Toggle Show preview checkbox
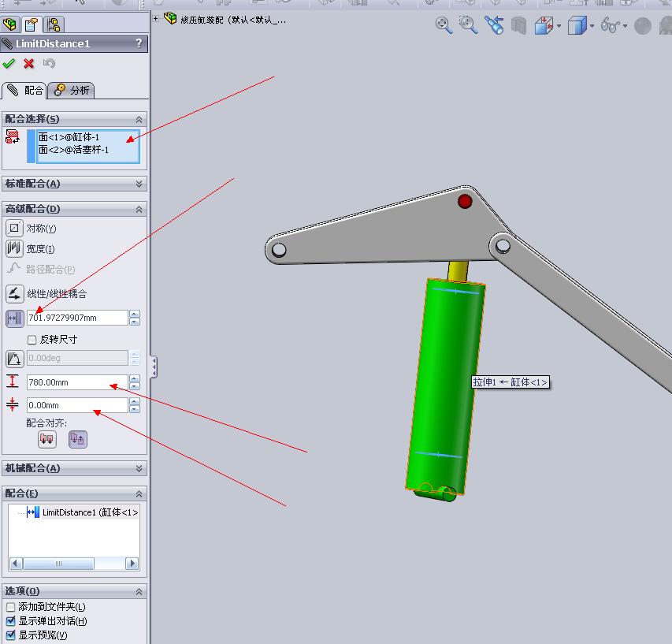The width and height of the screenshot is (672, 644). tap(11, 635)
